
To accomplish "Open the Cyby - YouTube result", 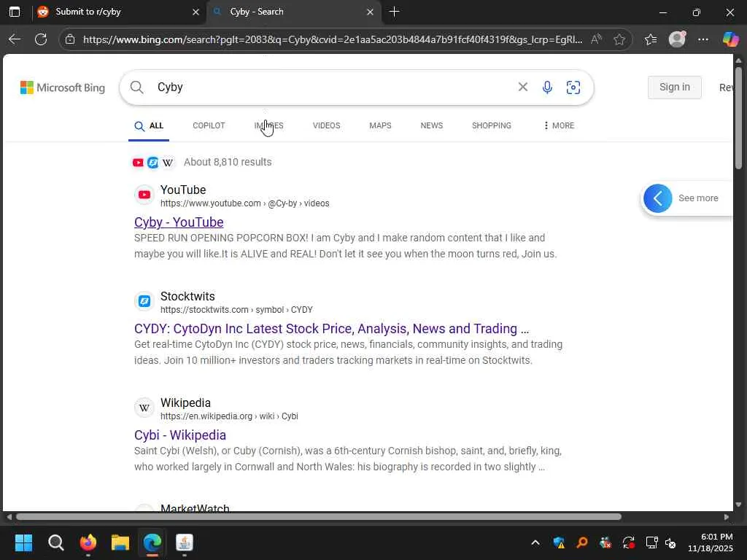I will pos(179,222).
